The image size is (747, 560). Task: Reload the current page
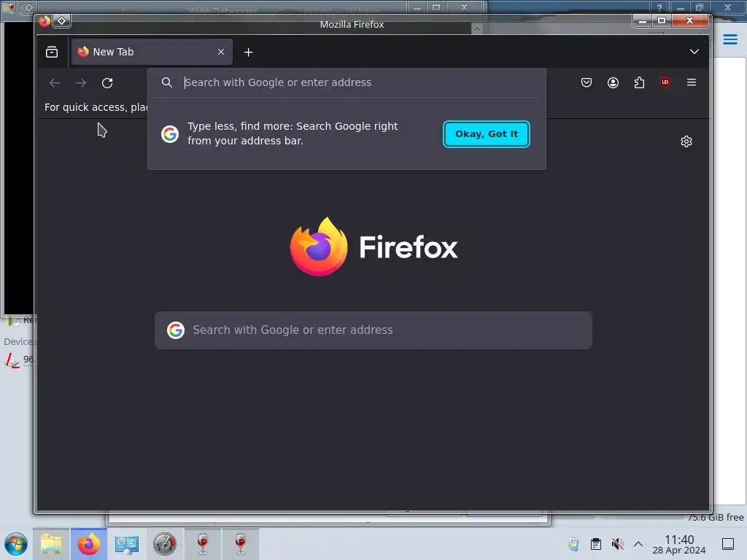click(x=107, y=83)
